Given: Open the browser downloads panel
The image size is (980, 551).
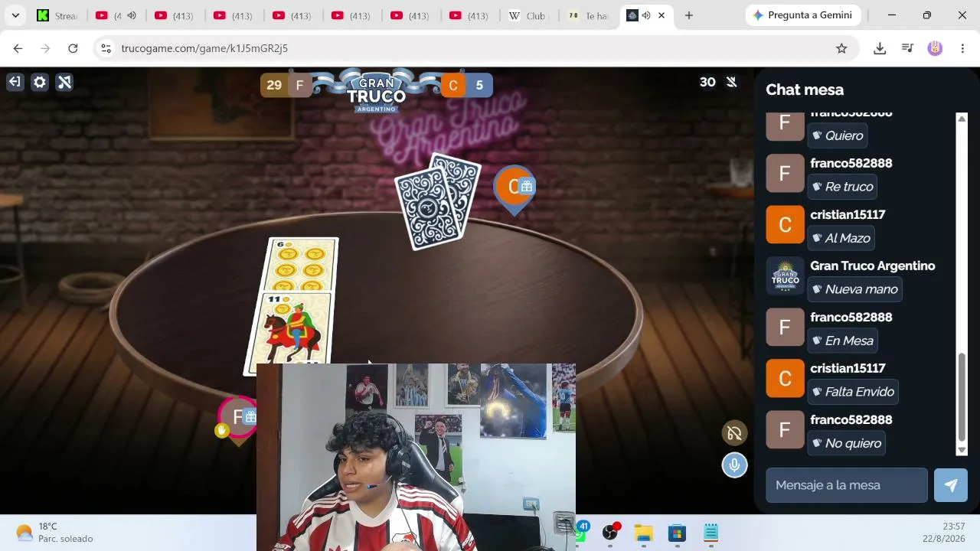Looking at the screenshot, I should tap(880, 48).
